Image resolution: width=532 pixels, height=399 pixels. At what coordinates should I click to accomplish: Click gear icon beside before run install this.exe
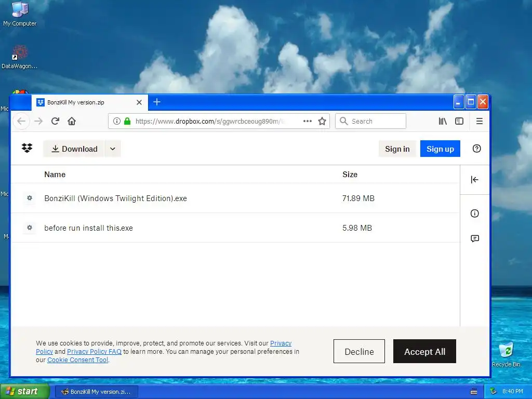(x=30, y=228)
